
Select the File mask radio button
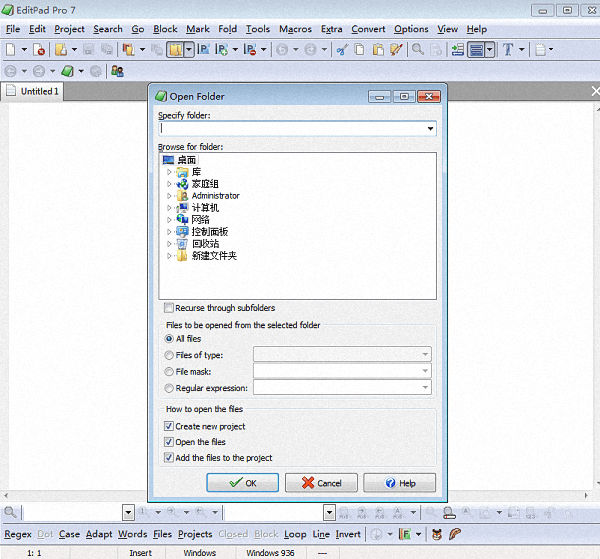click(x=169, y=372)
